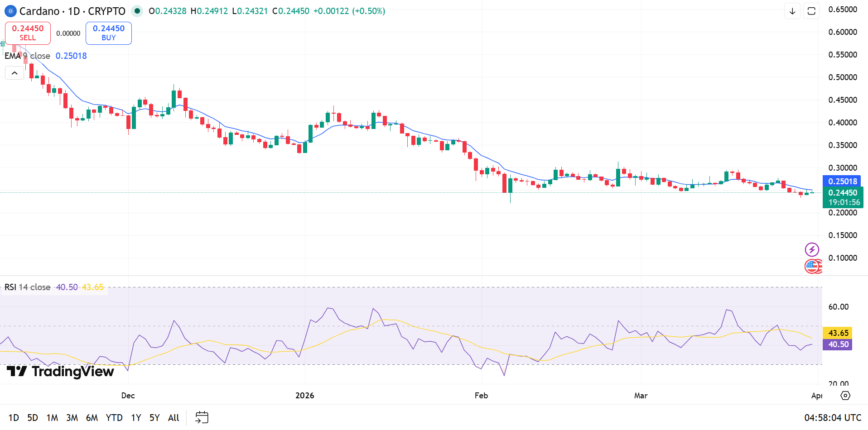The width and height of the screenshot is (868, 430).
Task: Click the US flag economic event icon
Action: (x=812, y=266)
